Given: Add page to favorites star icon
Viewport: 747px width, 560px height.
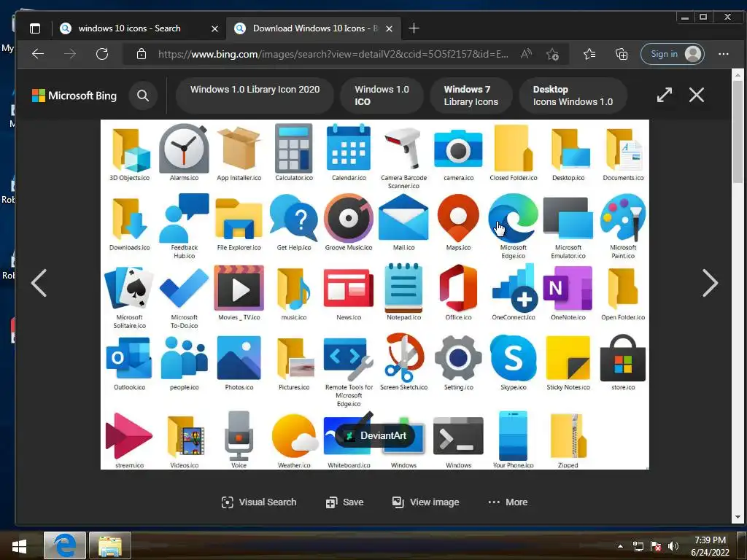Looking at the screenshot, I should pyautogui.click(x=553, y=54).
